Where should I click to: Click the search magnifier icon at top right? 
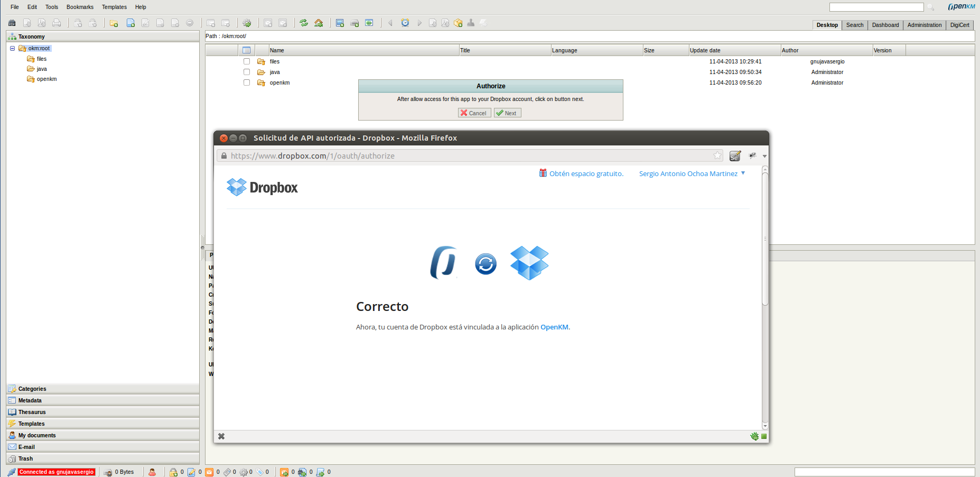(931, 7)
